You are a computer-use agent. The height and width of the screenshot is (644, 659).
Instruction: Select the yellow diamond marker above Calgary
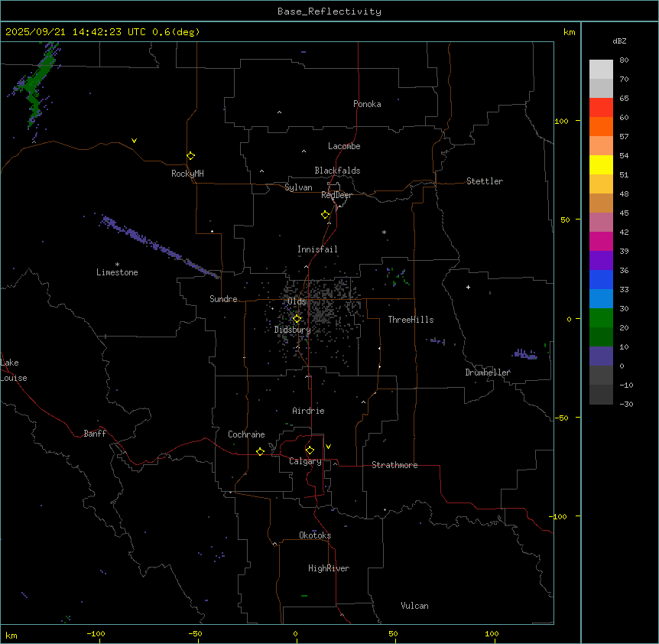[310, 450]
